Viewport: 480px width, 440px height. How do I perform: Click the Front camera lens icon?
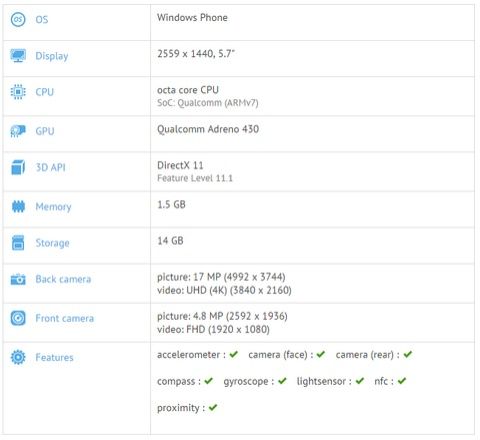(x=18, y=318)
